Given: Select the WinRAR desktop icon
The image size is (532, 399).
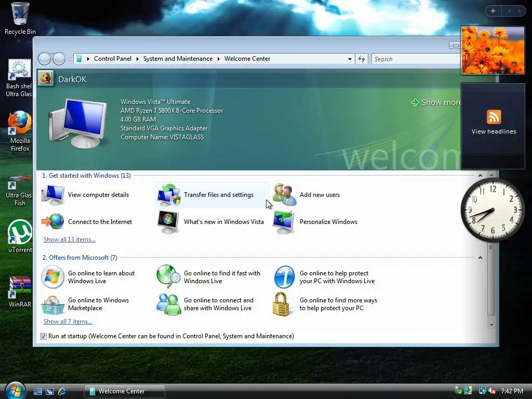Looking at the screenshot, I should pyautogui.click(x=20, y=291).
